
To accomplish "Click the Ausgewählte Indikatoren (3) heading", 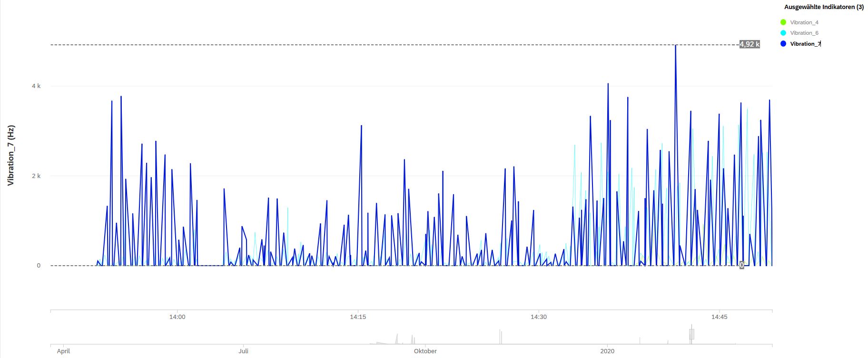I will [x=824, y=7].
